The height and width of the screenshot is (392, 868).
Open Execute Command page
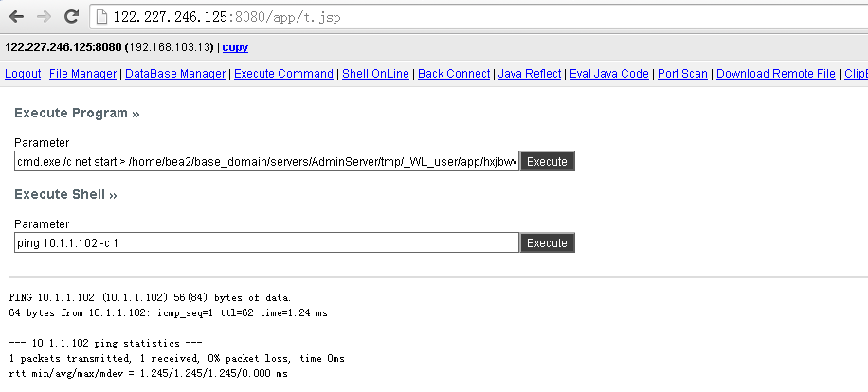[283, 74]
